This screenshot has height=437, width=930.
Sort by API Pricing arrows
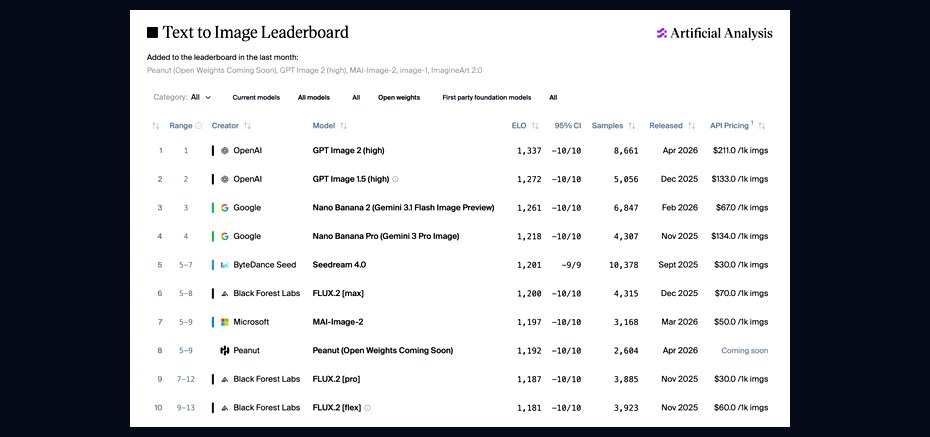(x=762, y=126)
